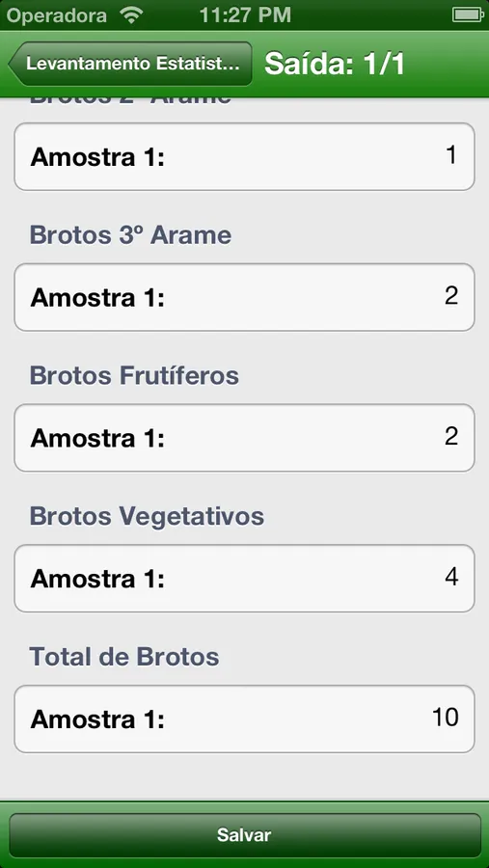Tap the Saída: 1/1 title

coord(335,65)
